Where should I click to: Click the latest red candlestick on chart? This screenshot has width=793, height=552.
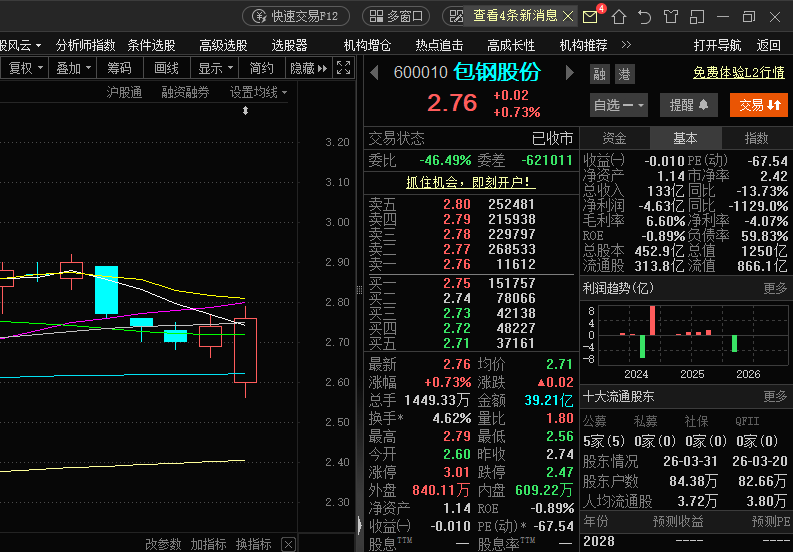click(245, 350)
